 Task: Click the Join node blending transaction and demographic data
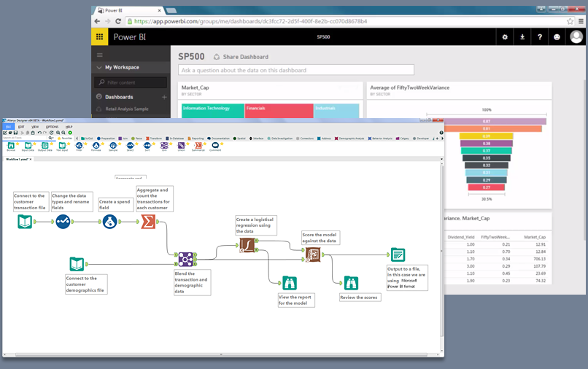click(x=185, y=259)
